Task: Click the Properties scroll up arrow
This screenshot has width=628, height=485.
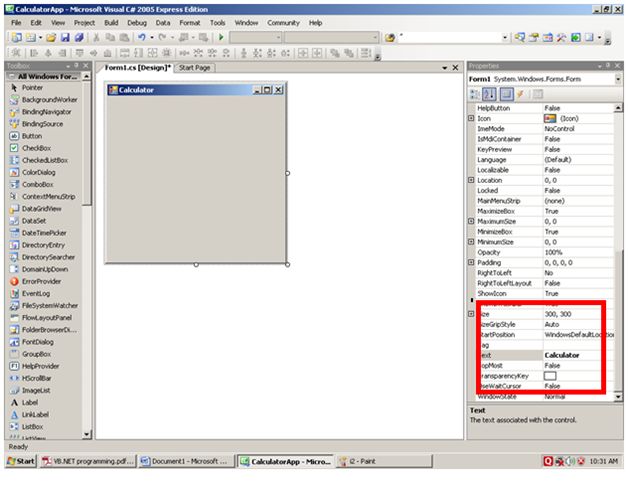Action: pos(618,108)
